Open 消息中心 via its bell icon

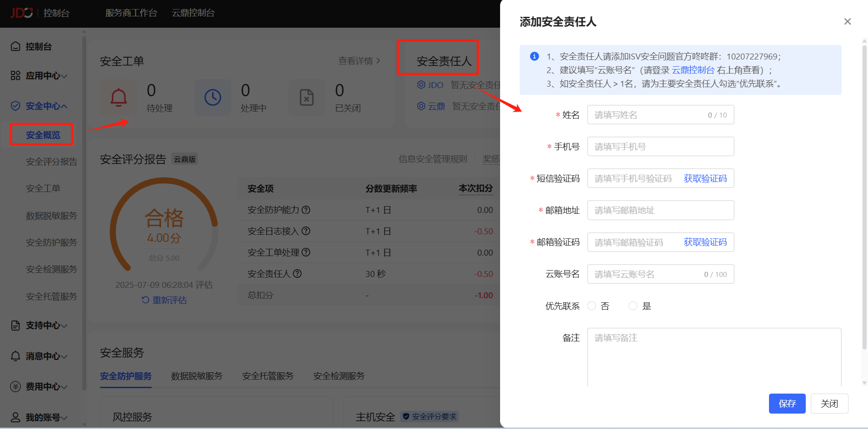pos(15,356)
